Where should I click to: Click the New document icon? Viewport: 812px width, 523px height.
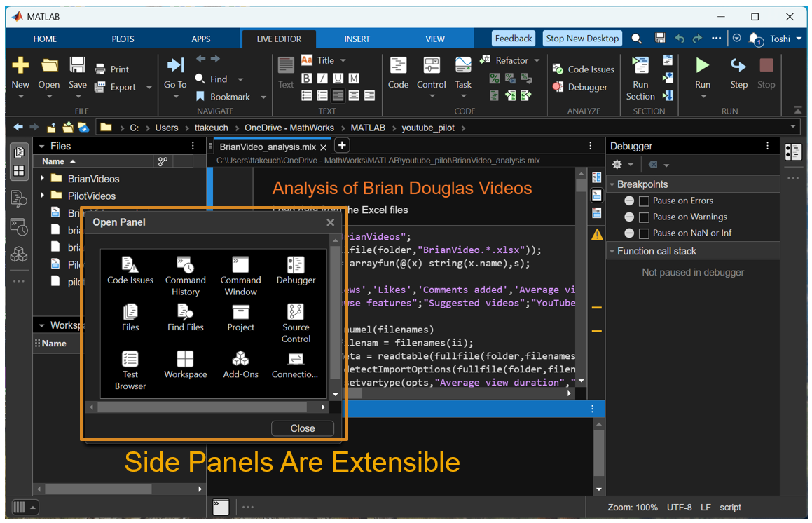click(x=20, y=66)
